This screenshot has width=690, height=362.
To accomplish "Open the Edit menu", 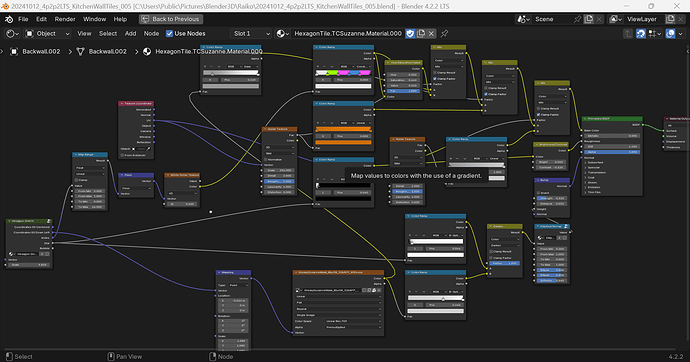I will click(41, 19).
